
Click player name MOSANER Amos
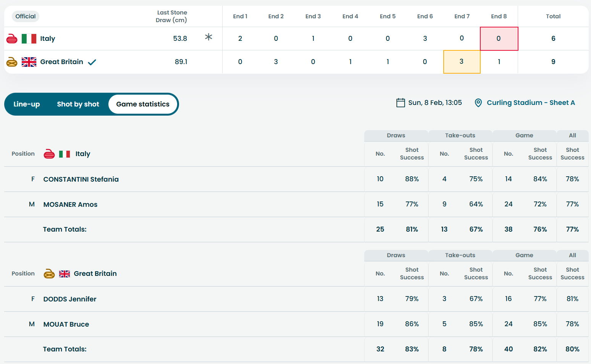70,205
